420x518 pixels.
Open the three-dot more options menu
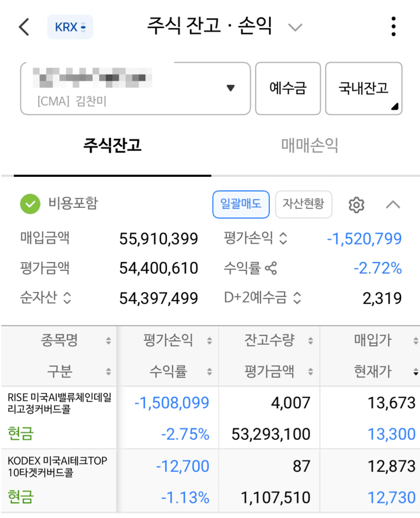(x=393, y=26)
